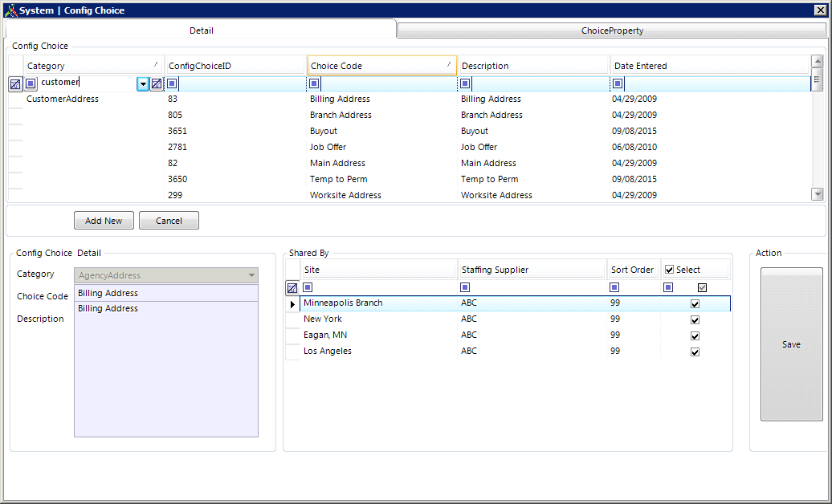Open Date Entered column filter operator icon
Viewport: 832px width, 504px height.
(x=618, y=83)
